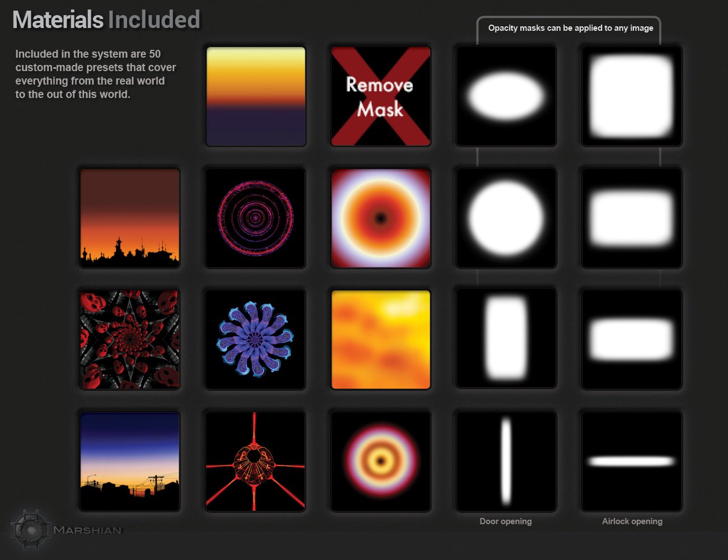
Task: Click the 'Airlock opening' caption
Action: tap(632, 521)
